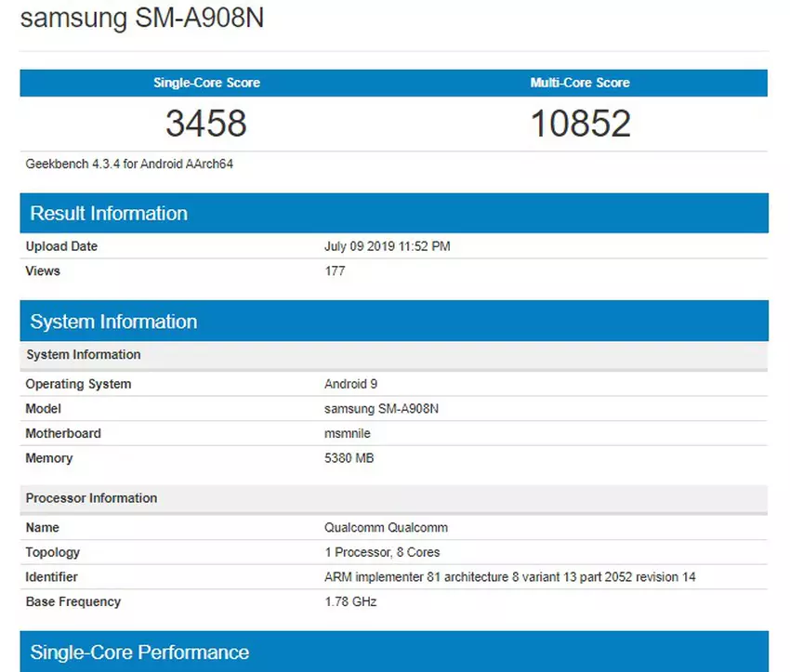Click the samsung SM-A908N page title
The image size is (790, 672).
141,19
